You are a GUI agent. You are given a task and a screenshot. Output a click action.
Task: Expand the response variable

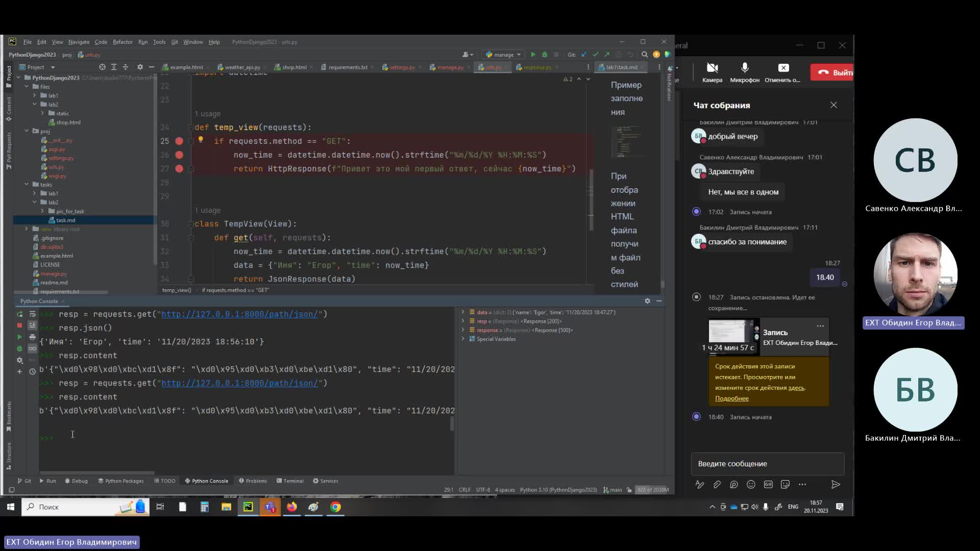pos(463,330)
